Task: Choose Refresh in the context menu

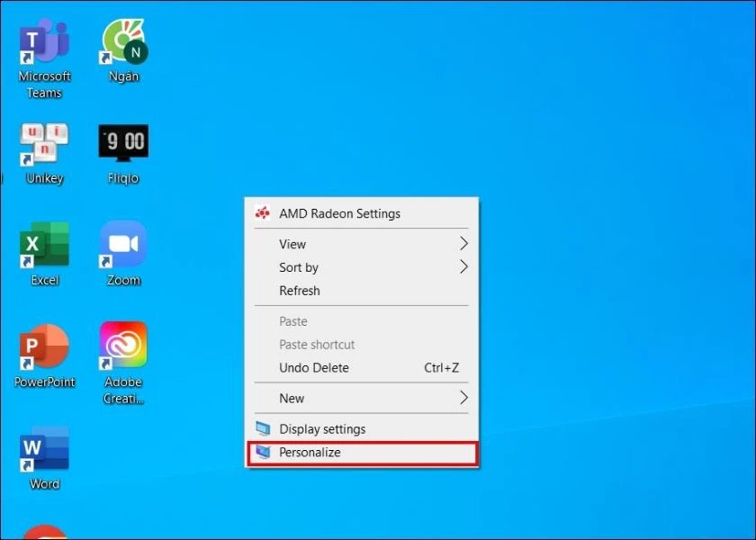Action: tap(300, 291)
